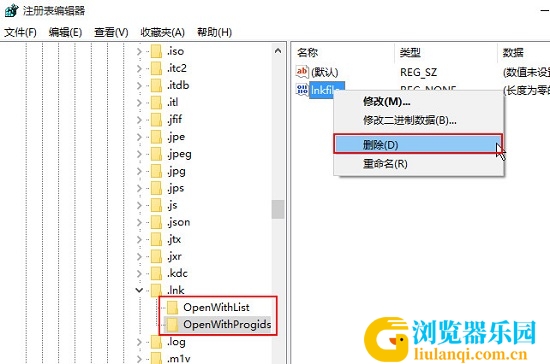
Task: Collapse the .lnk tree node
Action: [139, 290]
